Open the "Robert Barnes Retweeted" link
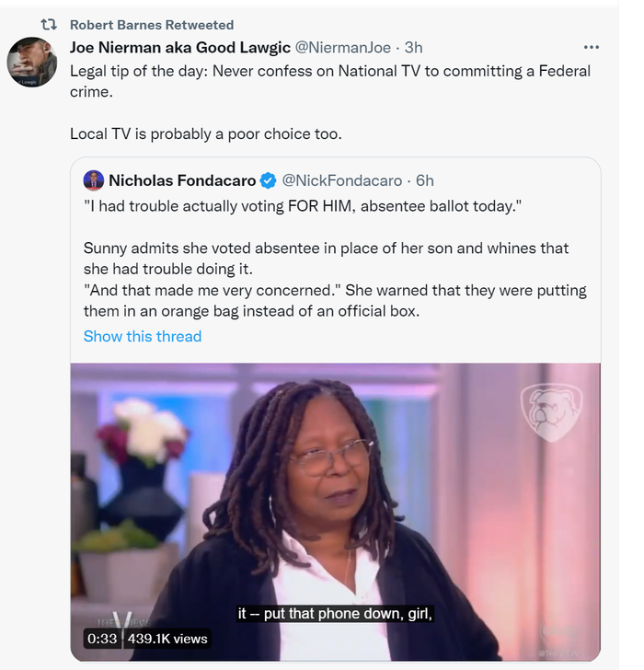 (152, 25)
